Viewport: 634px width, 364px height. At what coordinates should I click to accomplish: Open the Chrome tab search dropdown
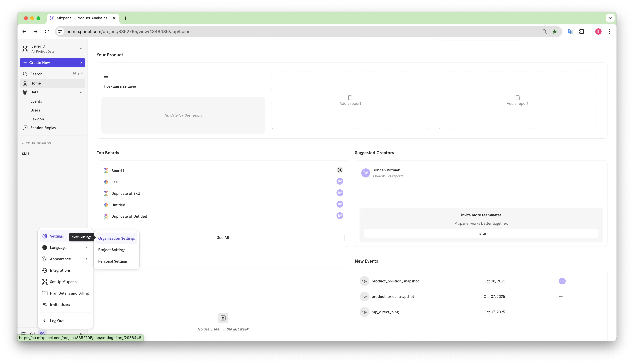[x=610, y=18]
